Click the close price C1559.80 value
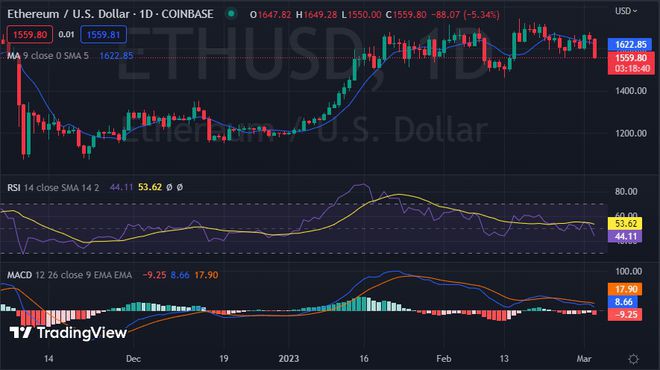Screen dimensions: 660x370 406,14
